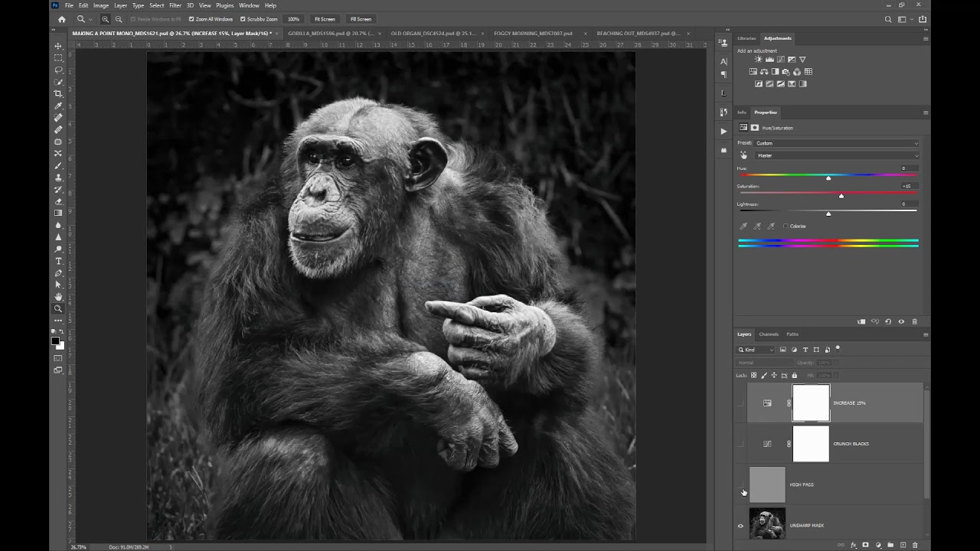Select the Rectangular Marquee tool
The width and height of the screenshot is (980, 551).
point(58,58)
